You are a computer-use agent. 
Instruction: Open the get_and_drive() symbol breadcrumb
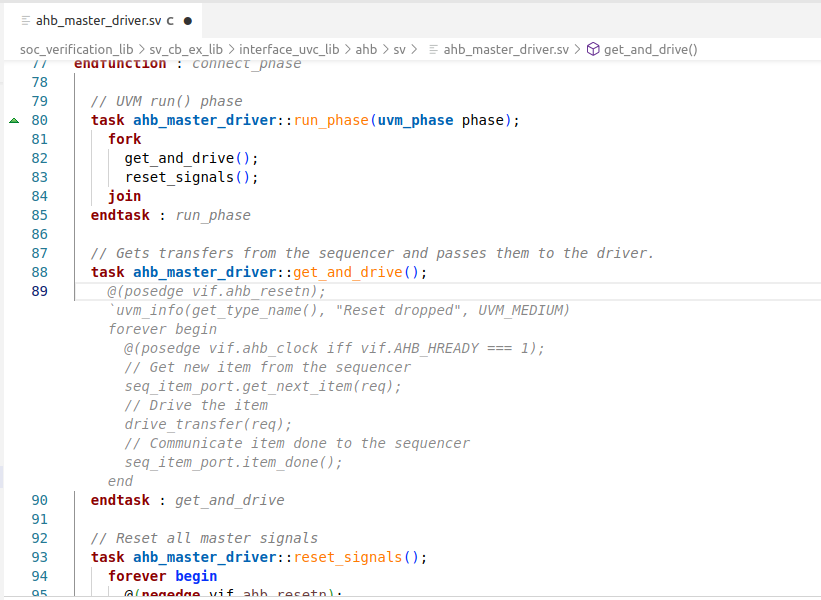[x=650, y=49]
